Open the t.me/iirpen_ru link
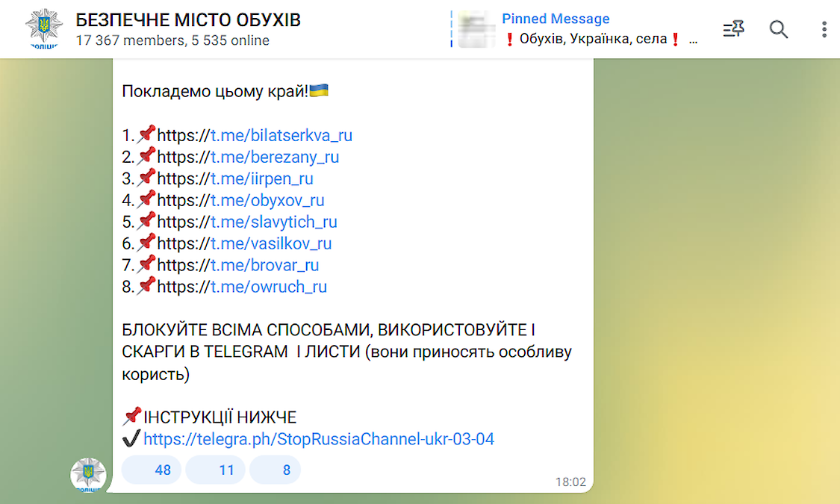The image size is (840, 504). [x=262, y=178]
